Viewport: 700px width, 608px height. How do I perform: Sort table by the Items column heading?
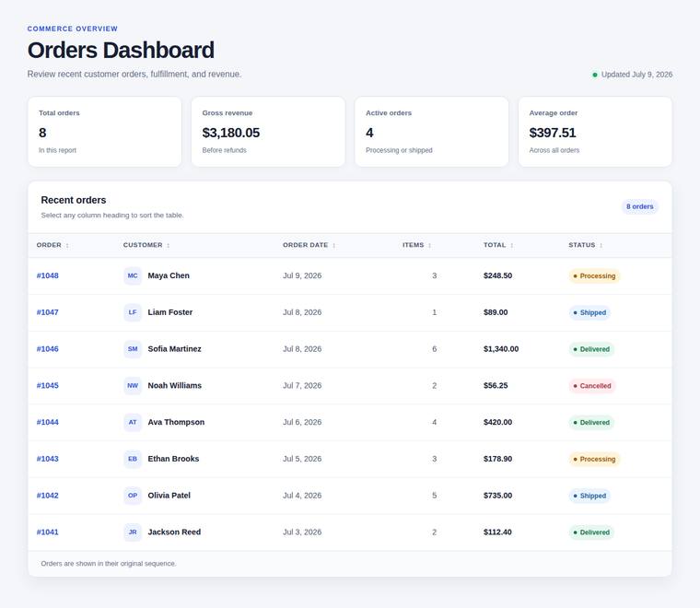pos(416,245)
